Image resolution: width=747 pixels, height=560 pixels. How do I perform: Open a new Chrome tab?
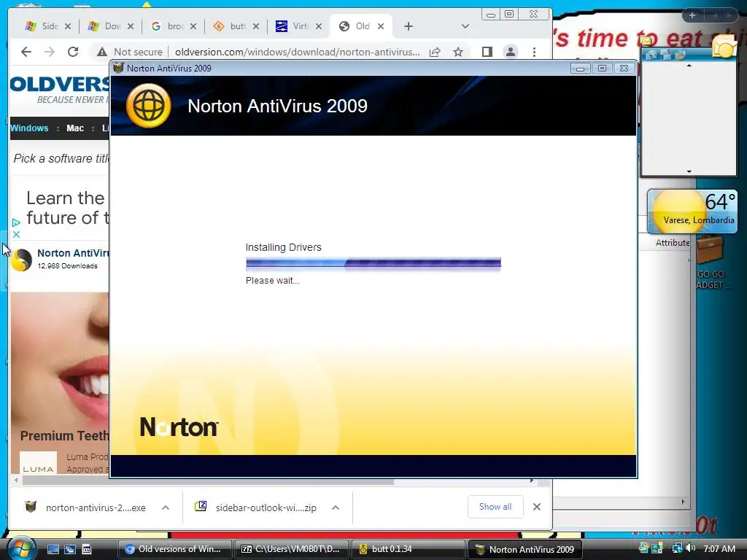pyautogui.click(x=409, y=26)
